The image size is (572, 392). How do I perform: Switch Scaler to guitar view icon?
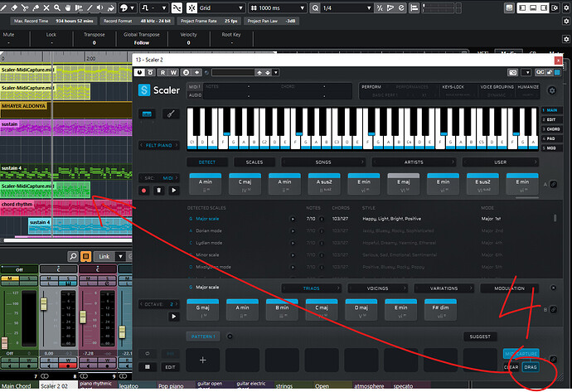[x=171, y=114]
